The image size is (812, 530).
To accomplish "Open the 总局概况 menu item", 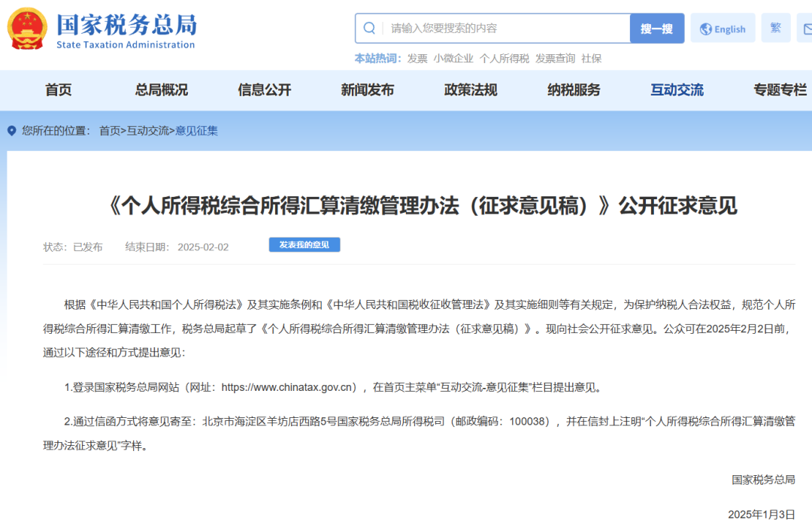I will click(162, 90).
